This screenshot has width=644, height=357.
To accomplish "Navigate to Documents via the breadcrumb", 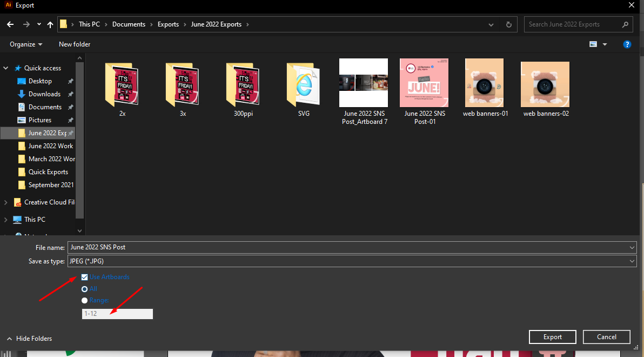I will click(129, 24).
